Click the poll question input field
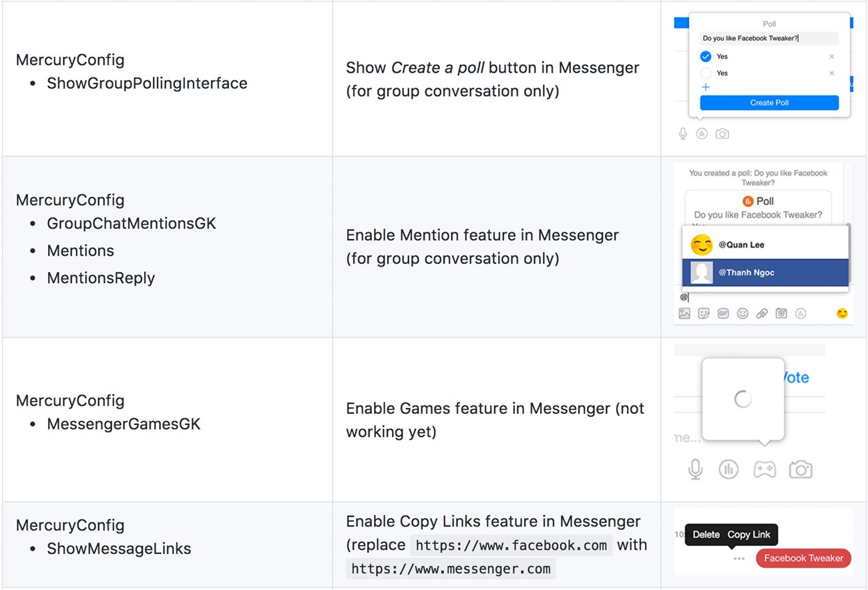Screen dimensions: 868x590 (769, 38)
